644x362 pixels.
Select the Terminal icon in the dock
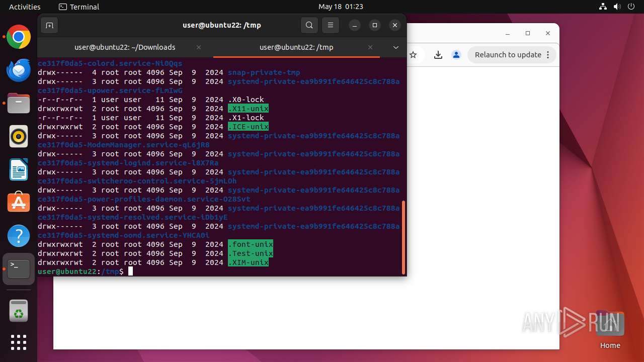19,268
